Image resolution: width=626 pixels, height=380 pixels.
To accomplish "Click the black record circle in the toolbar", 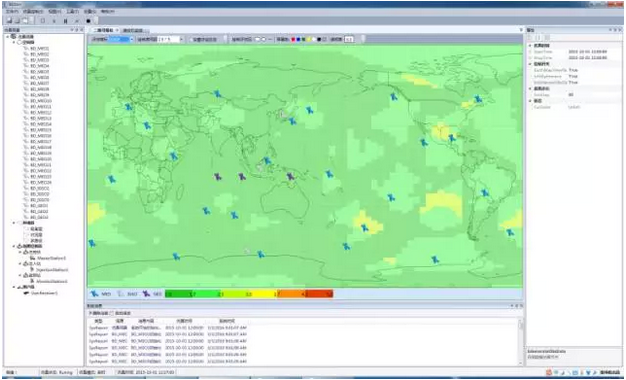I will pos(89,21).
